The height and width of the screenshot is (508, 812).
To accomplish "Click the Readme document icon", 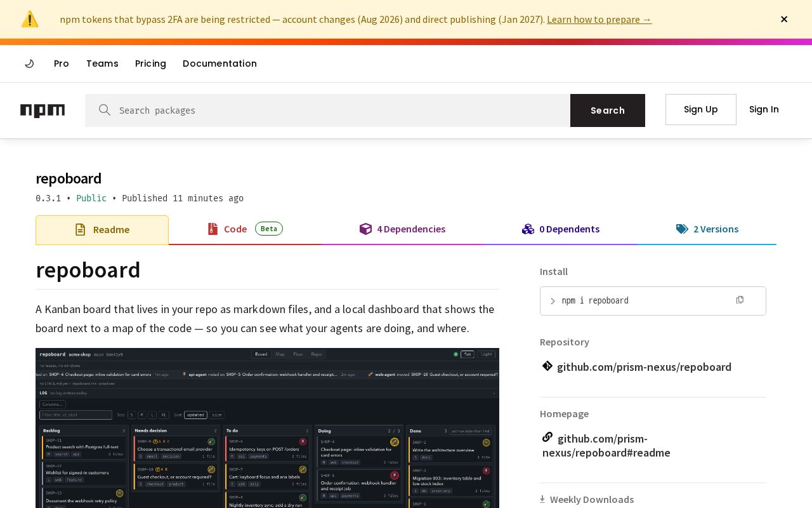I will pyautogui.click(x=80, y=230).
